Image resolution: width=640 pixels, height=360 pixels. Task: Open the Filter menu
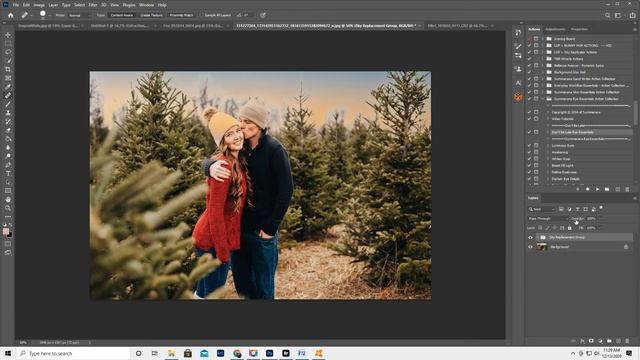tap(93, 5)
